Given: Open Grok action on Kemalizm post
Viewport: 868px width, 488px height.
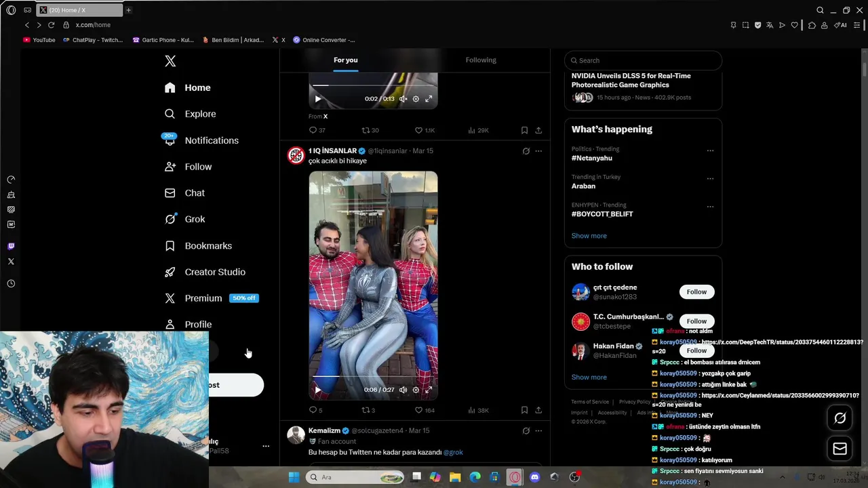Looking at the screenshot, I should 526,431.
